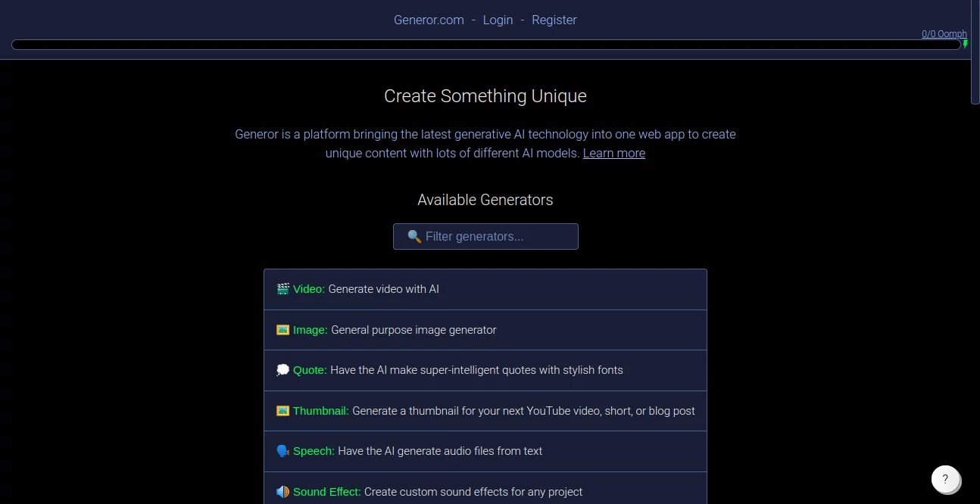Open the question mark help button

click(945, 479)
